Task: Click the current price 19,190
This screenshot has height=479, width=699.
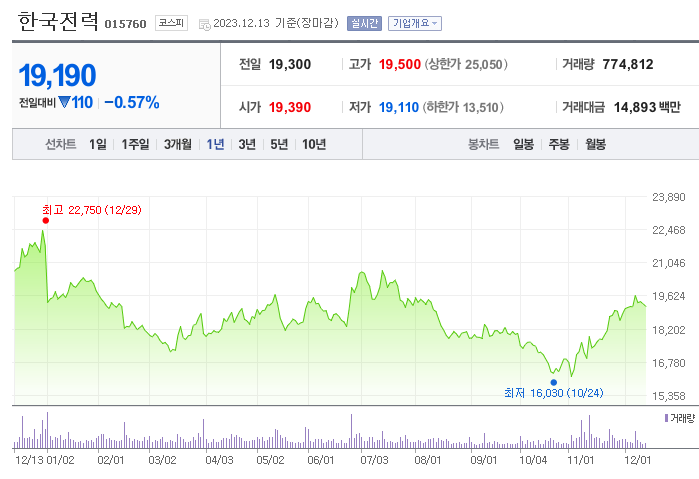Action: point(57,75)
